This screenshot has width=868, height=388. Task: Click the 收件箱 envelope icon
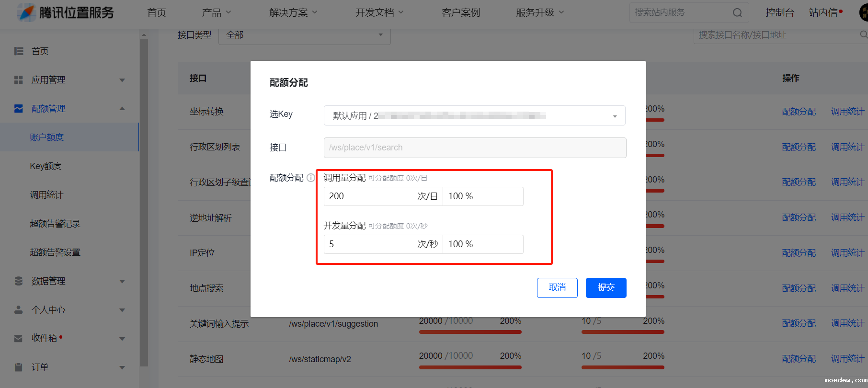tap(19, 339)
